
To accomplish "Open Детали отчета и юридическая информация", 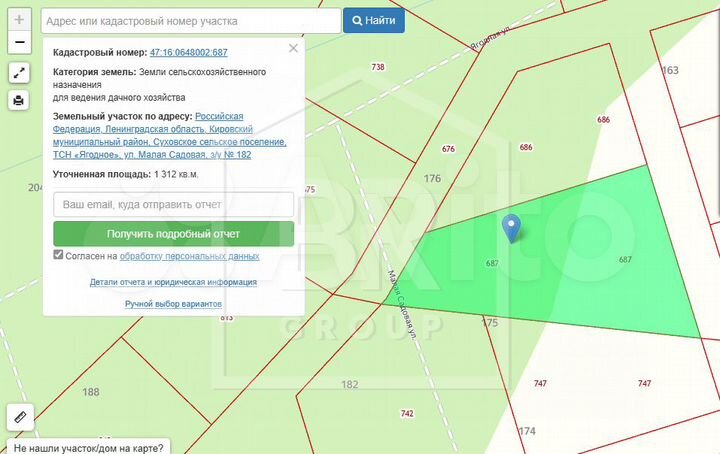I will coord(173,282).
